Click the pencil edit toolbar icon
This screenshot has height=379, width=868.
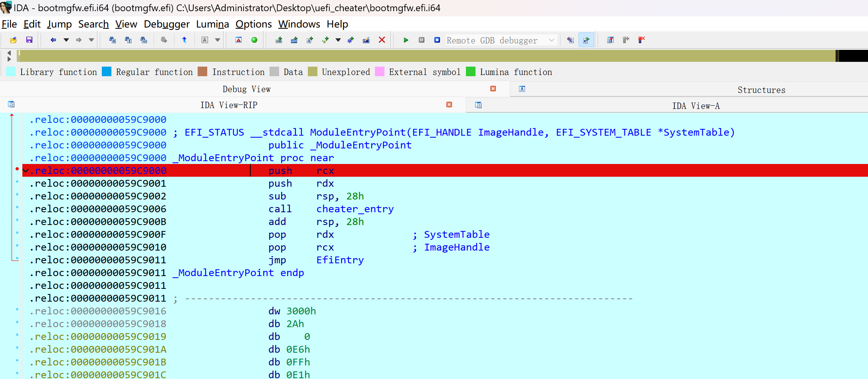(x=366, y=40)
